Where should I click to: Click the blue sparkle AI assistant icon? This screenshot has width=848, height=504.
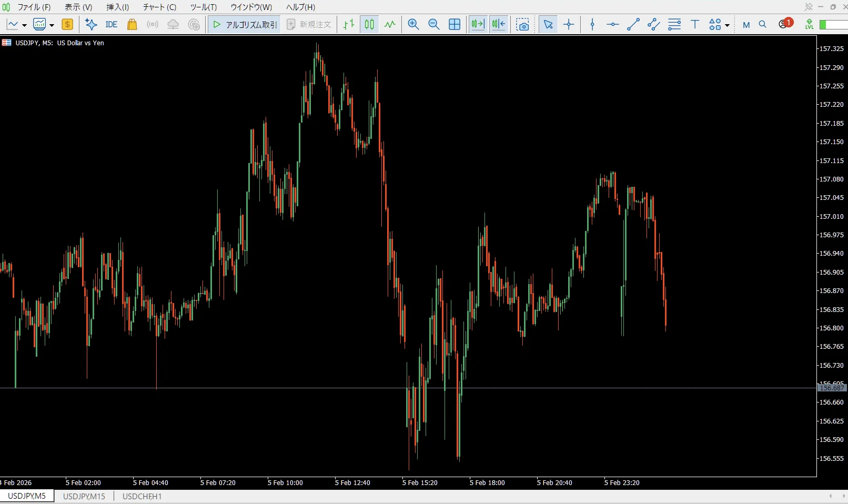coord(91,24)
